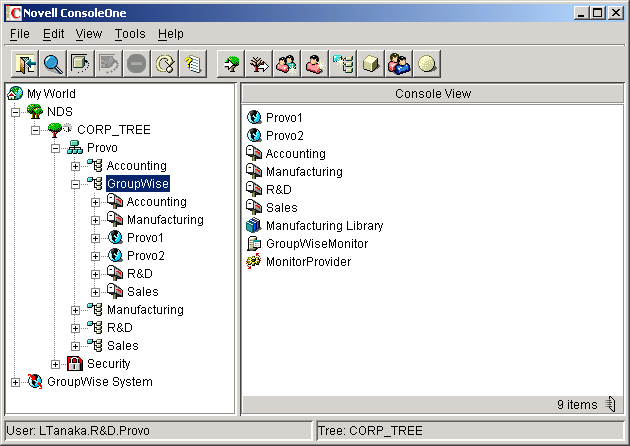The image size is (630, 446).
Task: Expand the Provo2 domain node
Action: point(95,256)
